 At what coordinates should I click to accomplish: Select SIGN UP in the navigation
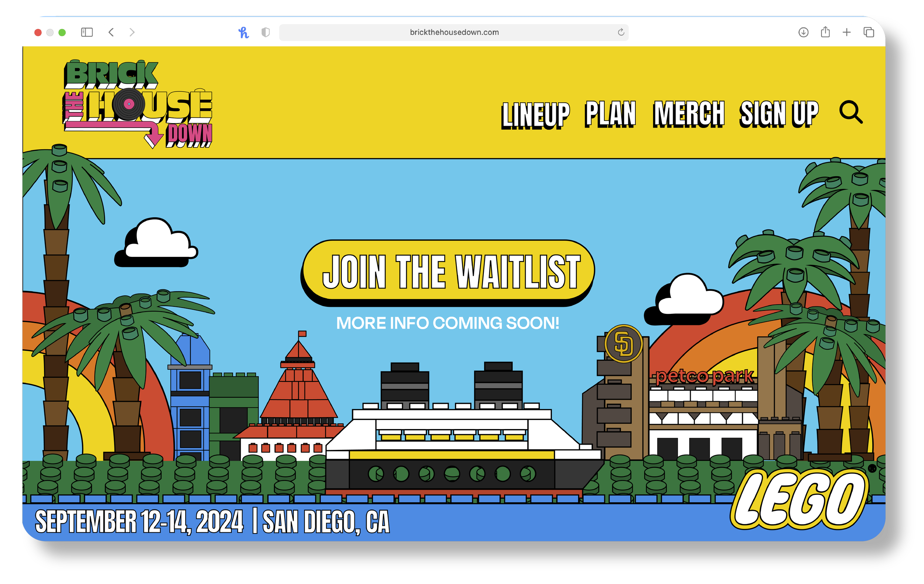[x=779, y=113]
